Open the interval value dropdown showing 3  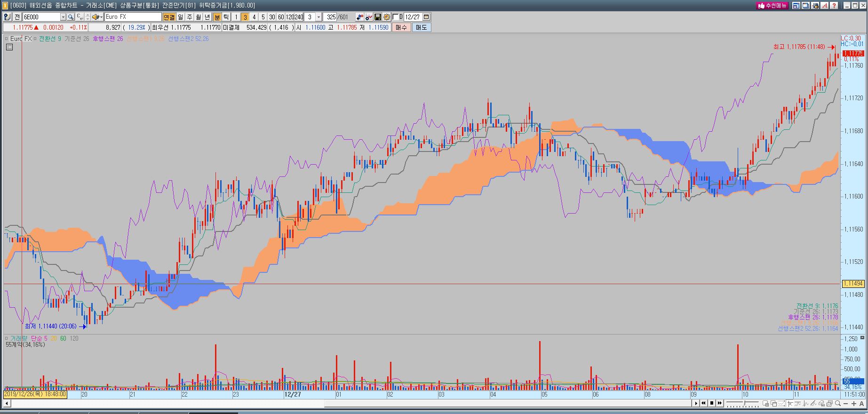[x=319, y=17]
